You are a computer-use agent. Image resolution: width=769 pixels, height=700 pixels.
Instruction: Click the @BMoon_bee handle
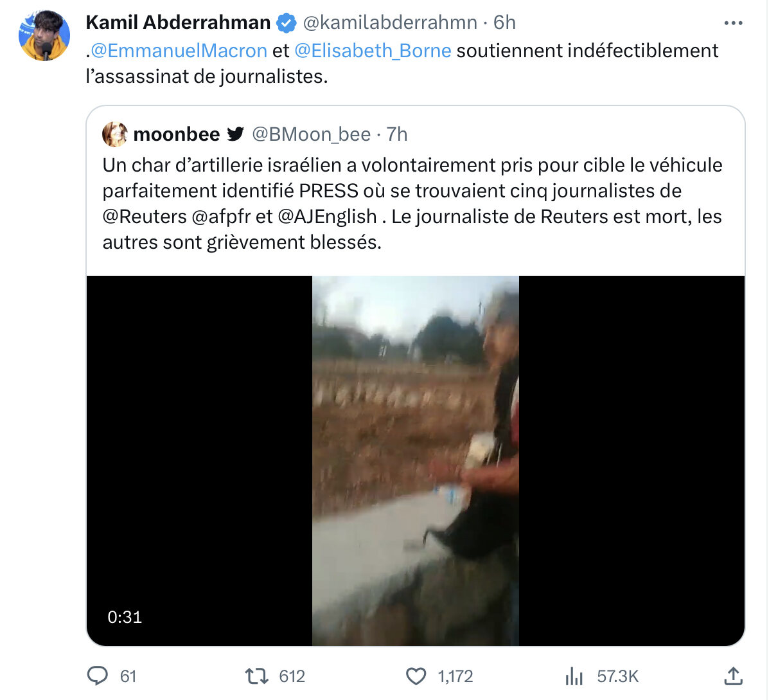point(312,134)
